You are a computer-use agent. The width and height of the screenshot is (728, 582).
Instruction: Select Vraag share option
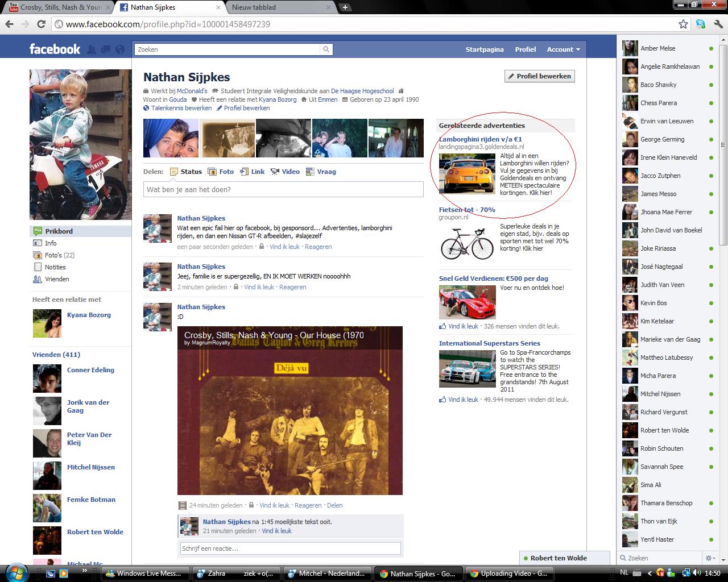(x=321, y=172)
